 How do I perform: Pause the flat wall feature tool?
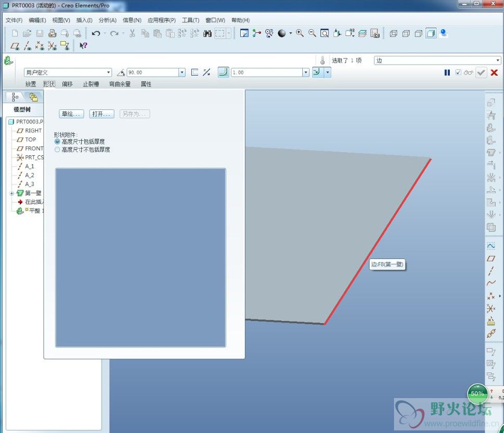point(447,72)
